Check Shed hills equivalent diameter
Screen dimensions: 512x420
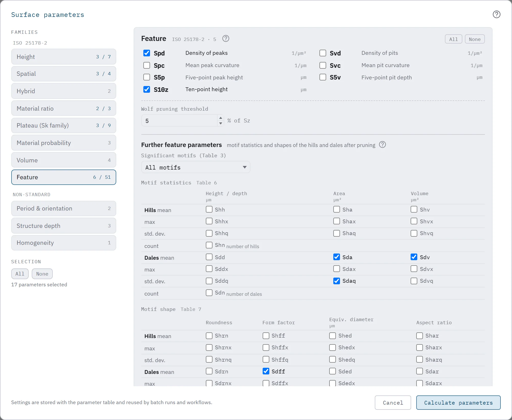(333, 336)
